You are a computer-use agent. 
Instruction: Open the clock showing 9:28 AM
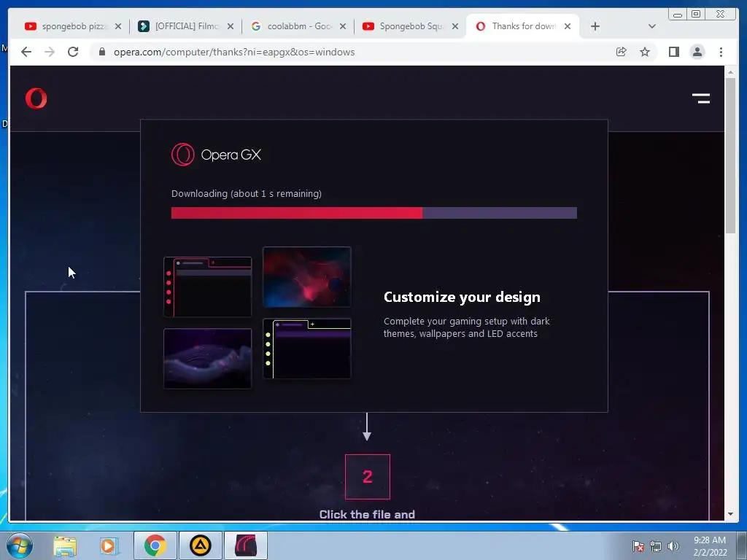(x=710, y=546)
